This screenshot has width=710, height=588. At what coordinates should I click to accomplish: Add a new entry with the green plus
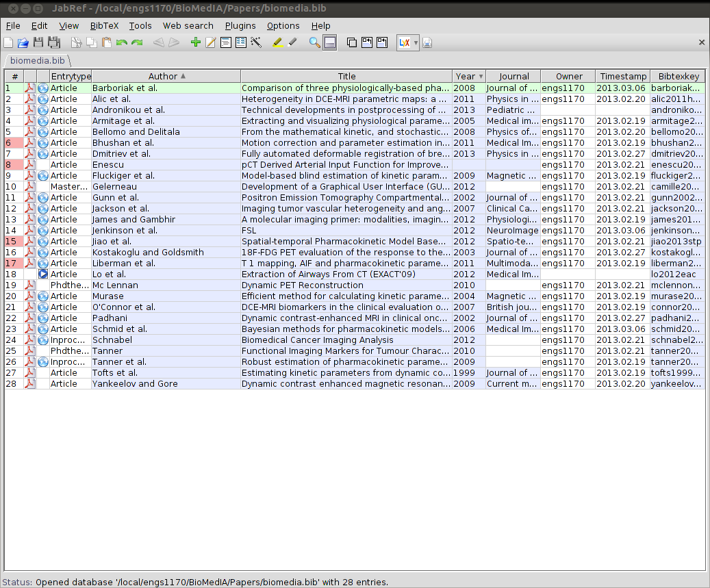(196, 42)
